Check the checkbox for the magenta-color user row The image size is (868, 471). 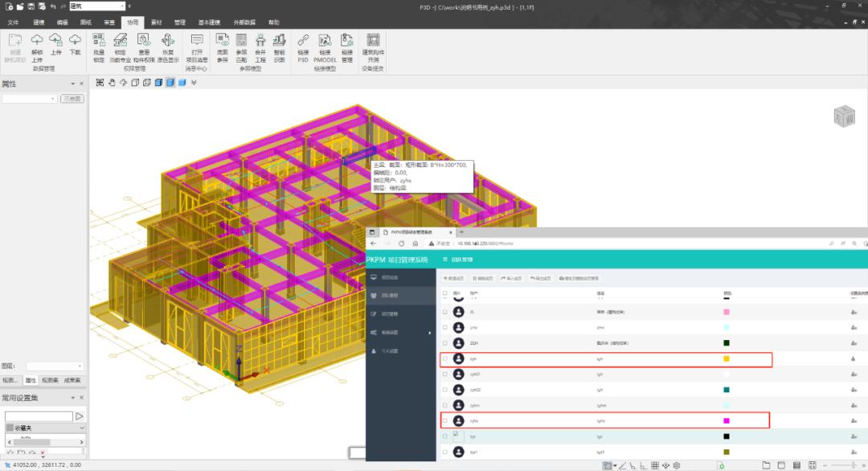(x=446, y=420)
